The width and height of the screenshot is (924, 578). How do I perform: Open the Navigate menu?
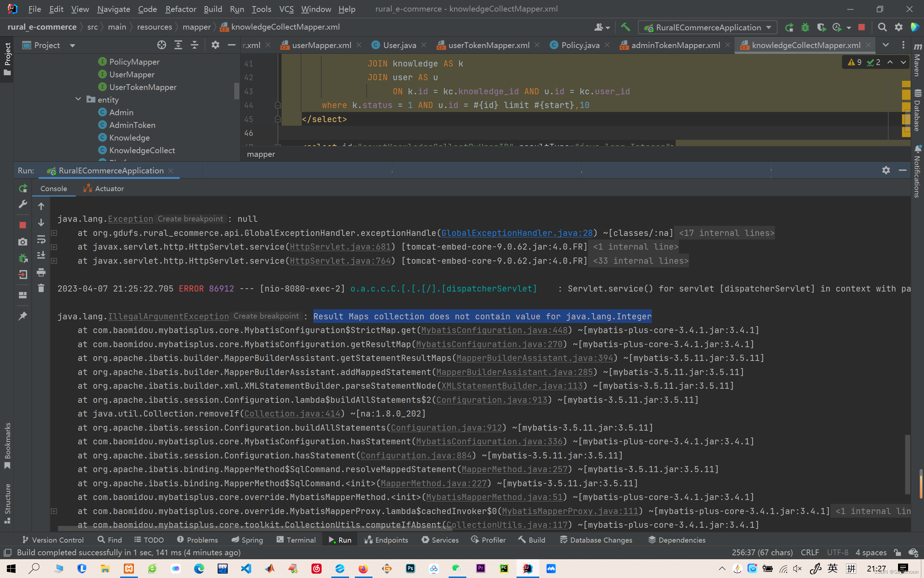pyautogui.click(x=113, y=9)
